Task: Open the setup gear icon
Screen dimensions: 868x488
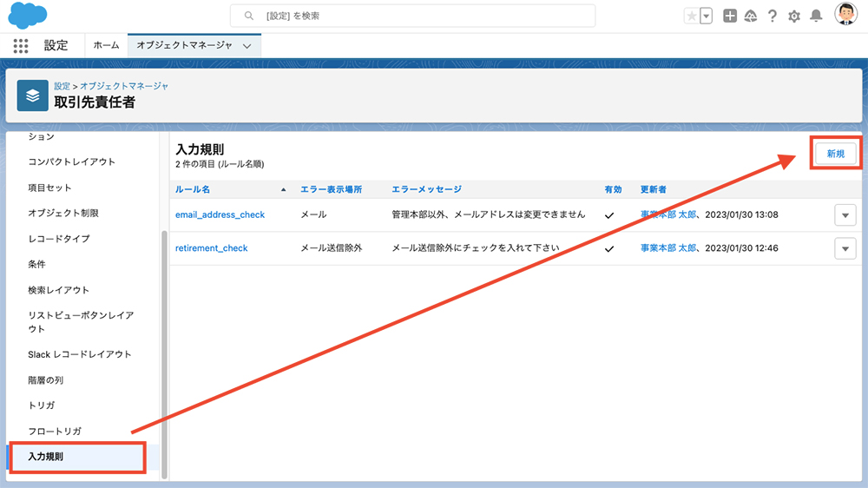Action: [793, 16]
